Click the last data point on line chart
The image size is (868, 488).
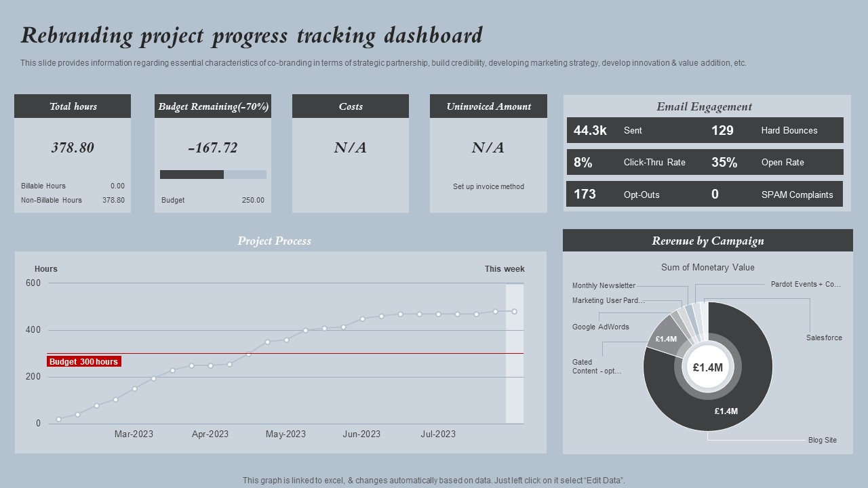click(x=515, y=312)
